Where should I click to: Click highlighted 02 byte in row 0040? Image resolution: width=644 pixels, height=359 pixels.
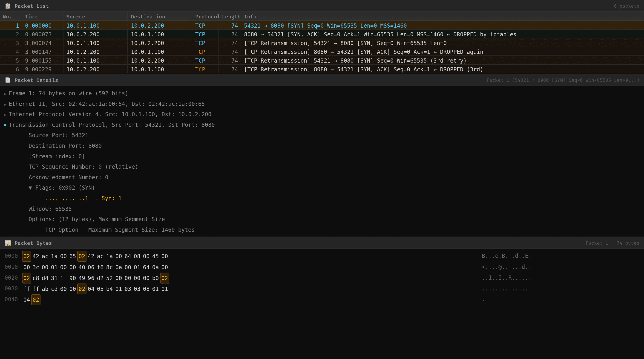point(36,299)
